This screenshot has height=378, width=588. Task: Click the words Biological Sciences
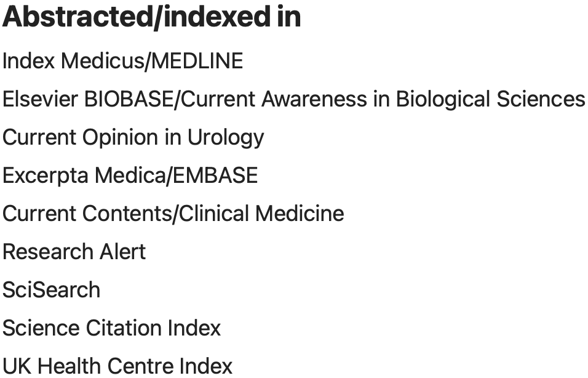pyautogui.click(x=490, y=100)
